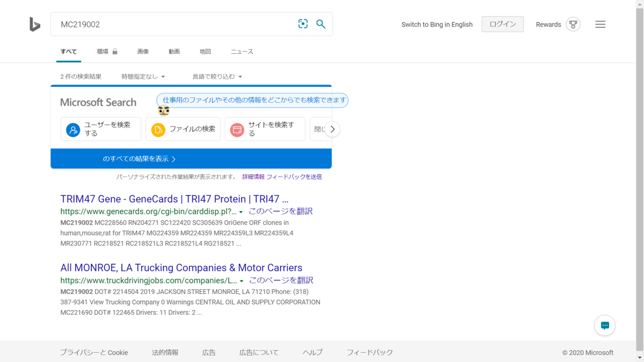Click © 2020 Microsoft footer text
This screenshot has width=644, height=362.
coord(588,352)
